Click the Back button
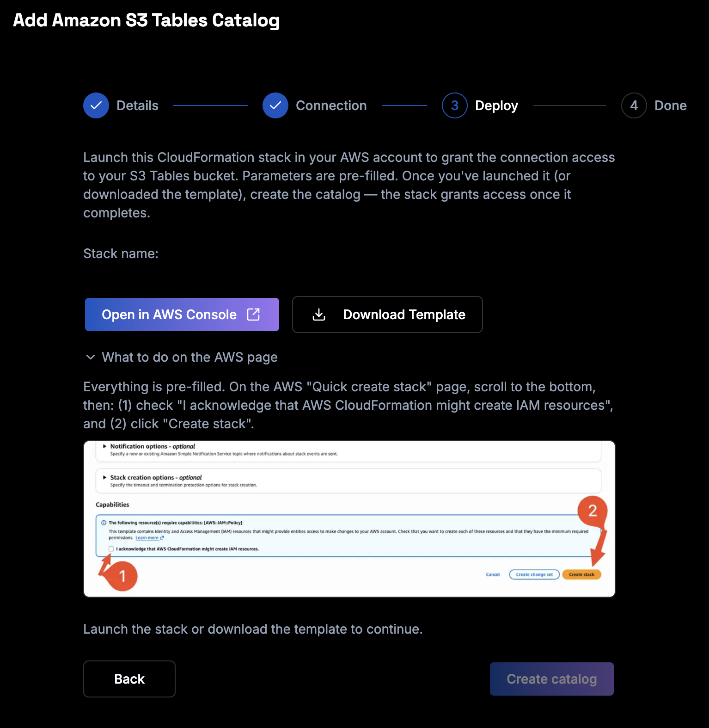The image size is (709, 728). (129, 679)
